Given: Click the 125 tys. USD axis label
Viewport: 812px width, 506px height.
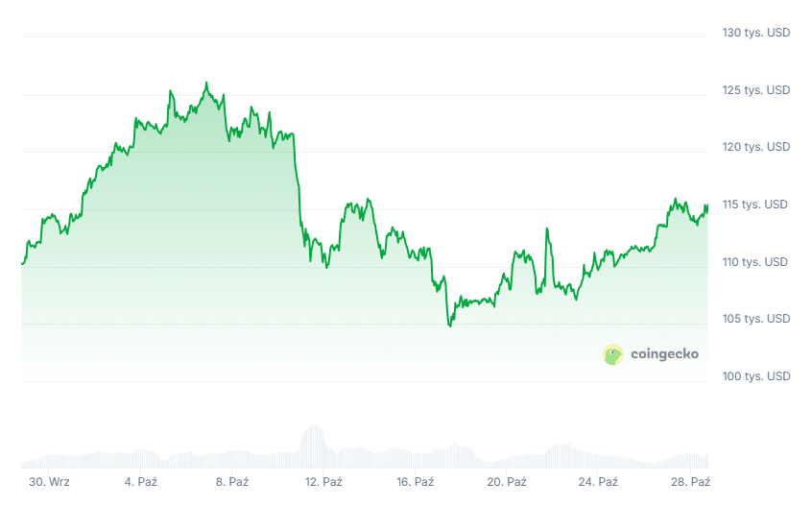Looking at the screenshot, I should [756, 90].
